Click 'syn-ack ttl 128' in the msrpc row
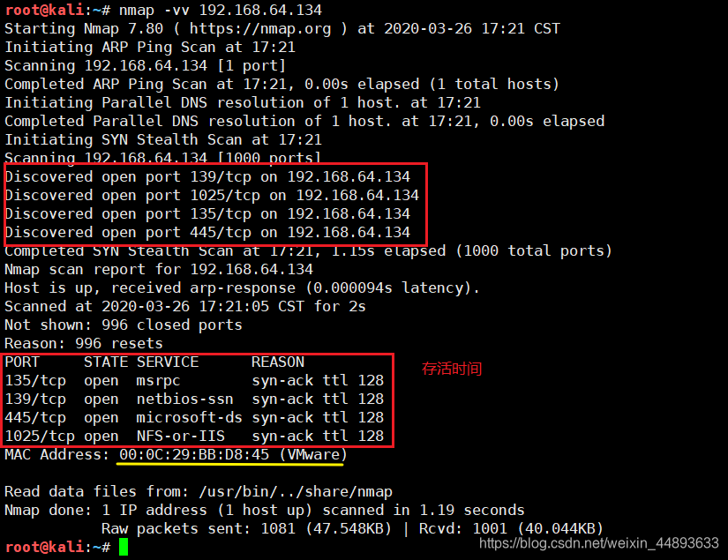728x560 pixels. (x=318, y=381)
